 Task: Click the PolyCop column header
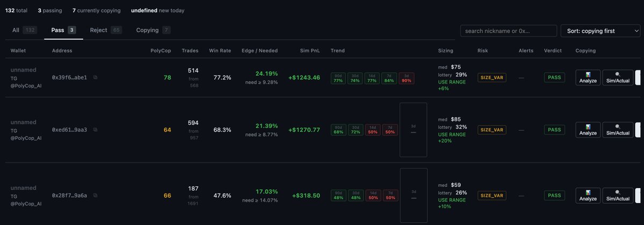[161, 50]
